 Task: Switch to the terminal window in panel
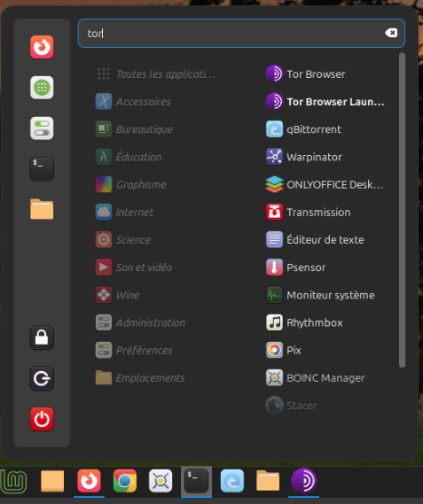pos(196,481)
